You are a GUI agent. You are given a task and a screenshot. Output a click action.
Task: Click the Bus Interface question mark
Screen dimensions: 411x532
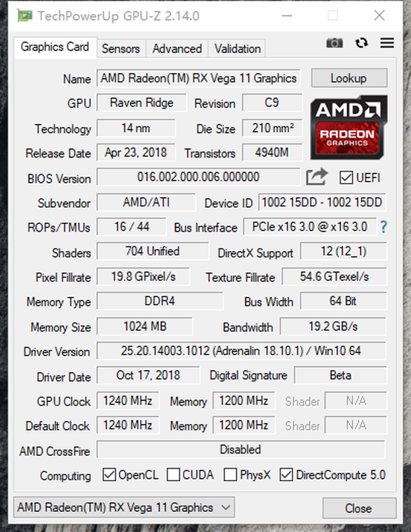click(x=383, y=227)
